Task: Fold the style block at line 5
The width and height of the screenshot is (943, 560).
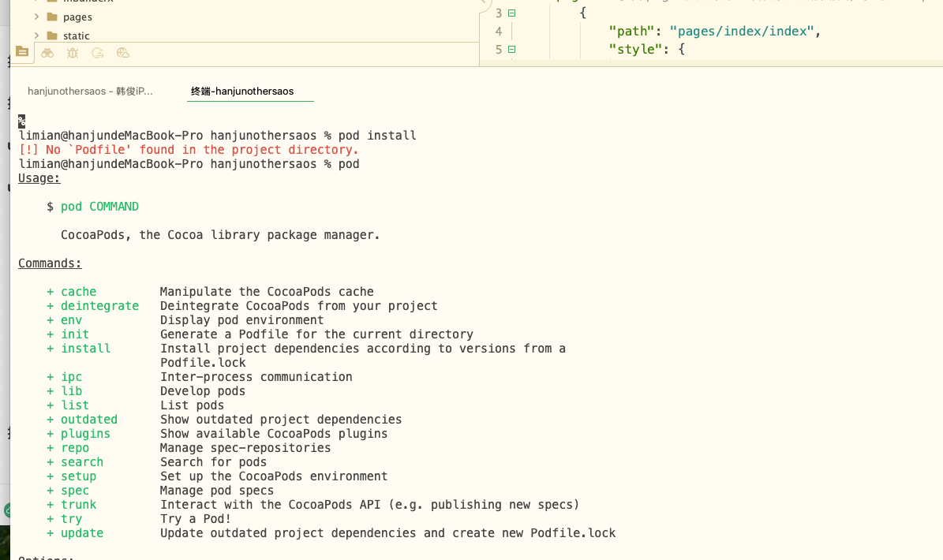Action: [x=511, y=50]
